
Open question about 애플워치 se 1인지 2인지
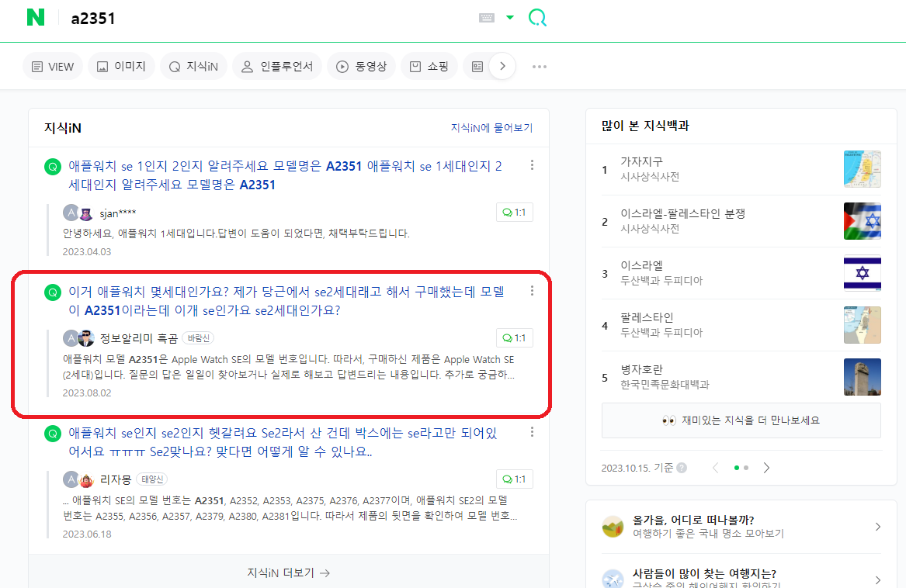coord(286,175)
